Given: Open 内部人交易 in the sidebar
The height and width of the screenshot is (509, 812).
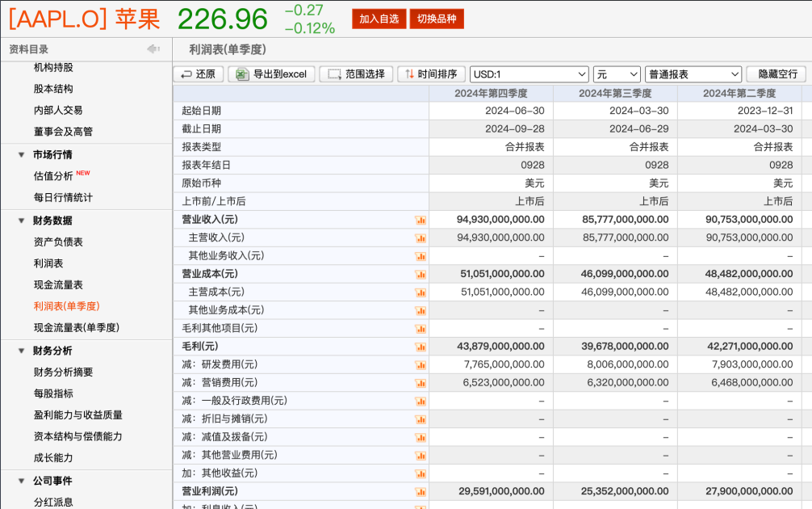Looking at the screenshot, I should pos(58,110).
